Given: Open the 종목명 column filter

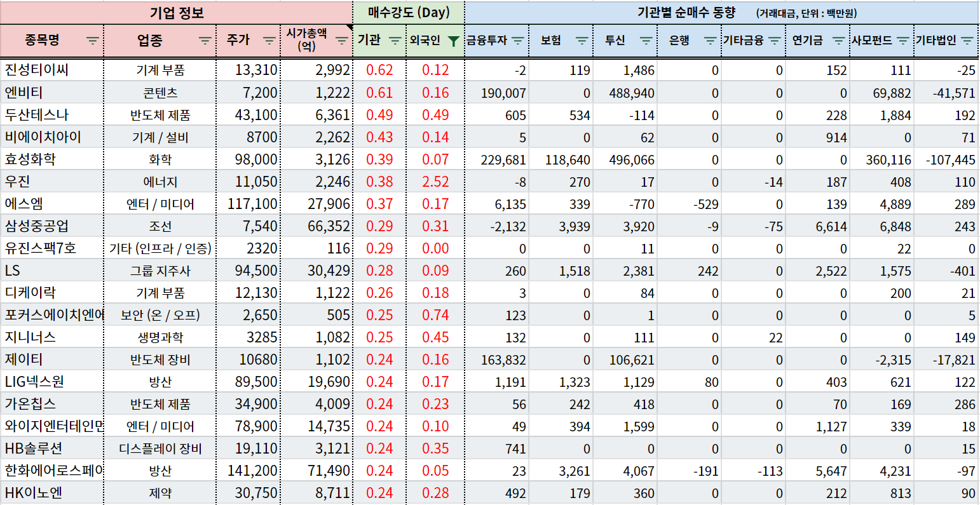Looking at the screenshot, I should tap(93, 41).
